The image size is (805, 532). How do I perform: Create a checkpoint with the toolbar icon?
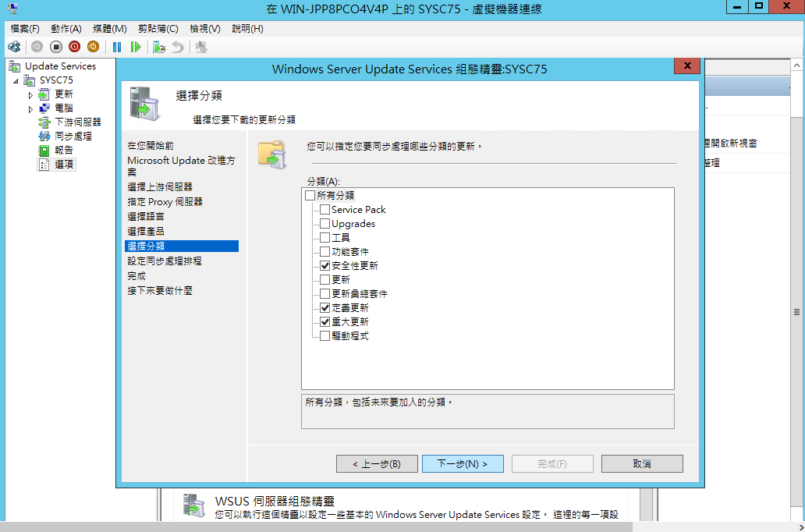pos(159,48)
